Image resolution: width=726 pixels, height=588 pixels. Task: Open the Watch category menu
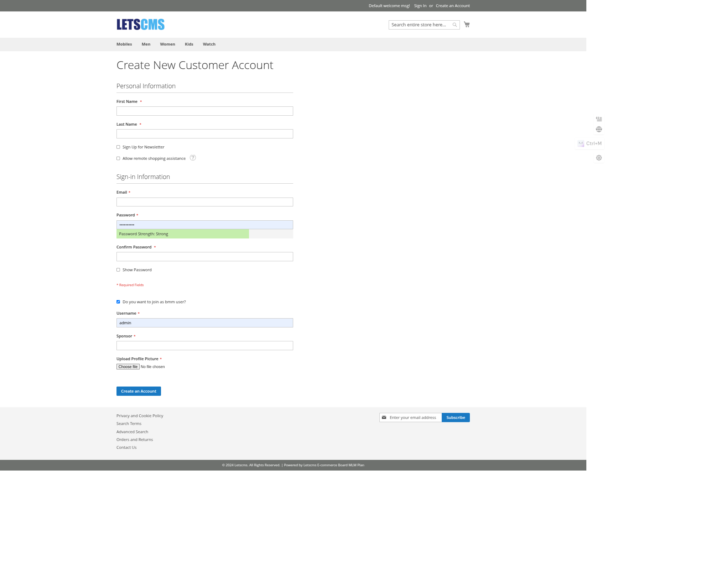coord(209,44)
